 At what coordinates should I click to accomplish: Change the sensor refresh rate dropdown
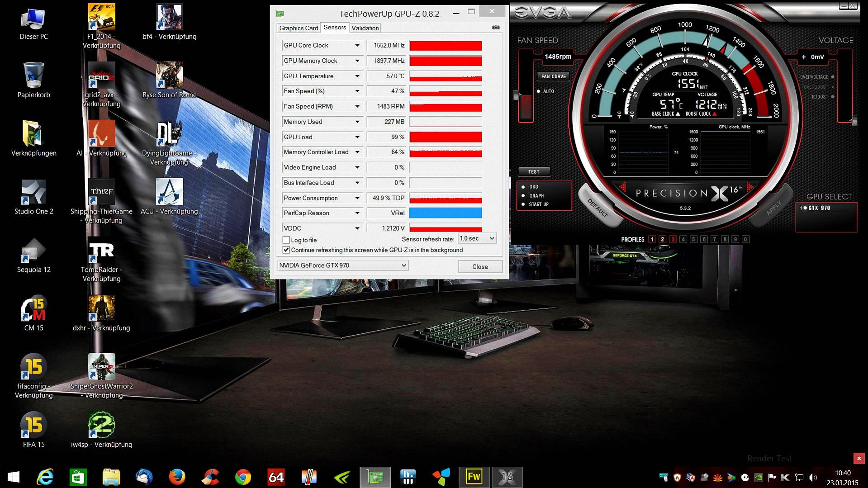(477, 238)
